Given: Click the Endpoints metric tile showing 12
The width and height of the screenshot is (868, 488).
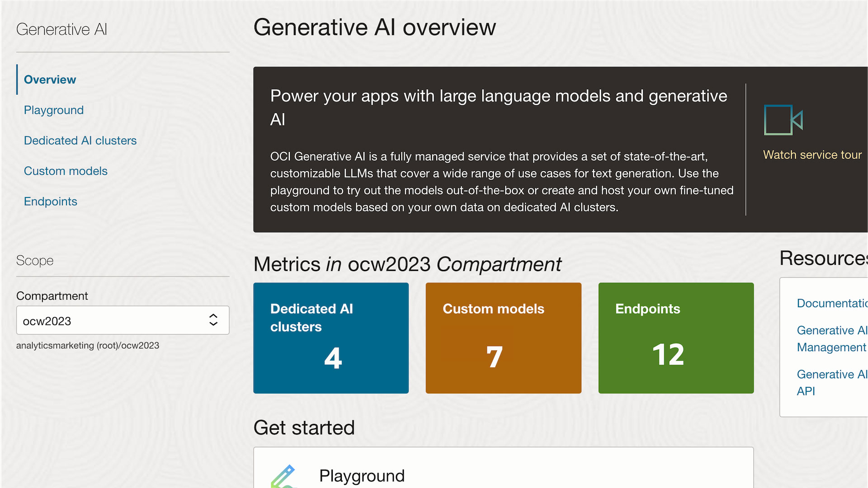Looking at the screenshot, I should point(675,338).
